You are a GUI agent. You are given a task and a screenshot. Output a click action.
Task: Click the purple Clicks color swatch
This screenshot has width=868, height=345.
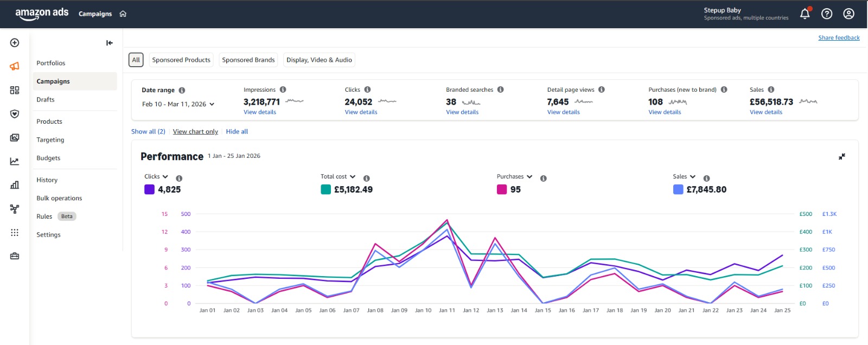click(149, 189)
